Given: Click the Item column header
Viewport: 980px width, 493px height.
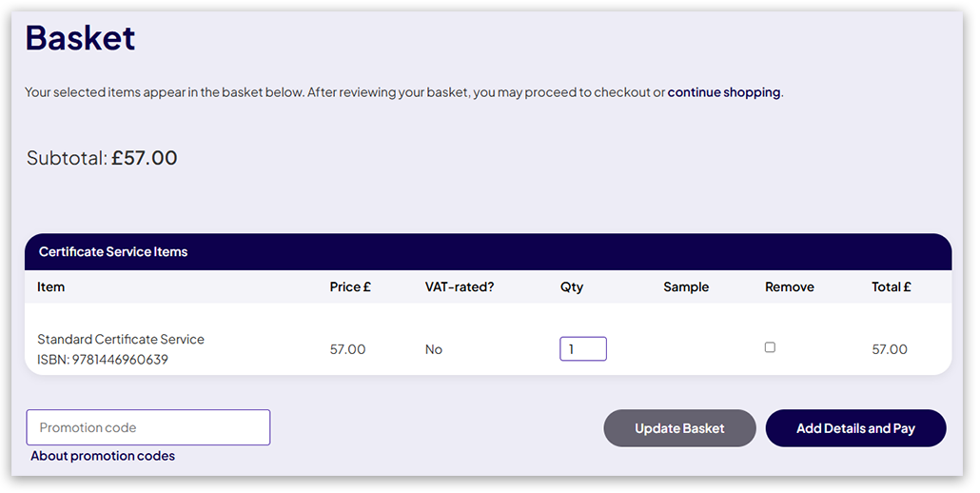Looking at the screenshot, I should point(51,286).
